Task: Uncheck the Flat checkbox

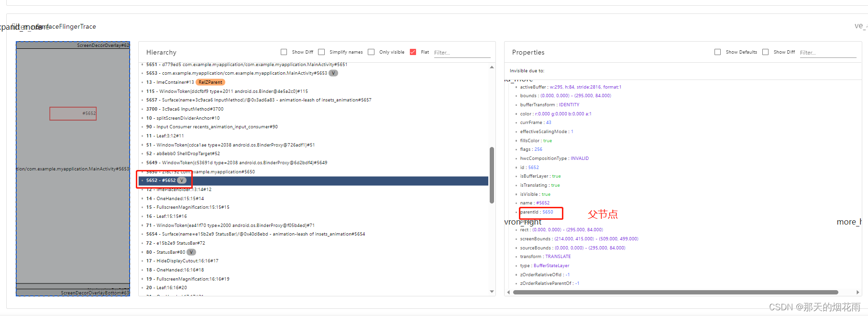Action: [413, 52]
